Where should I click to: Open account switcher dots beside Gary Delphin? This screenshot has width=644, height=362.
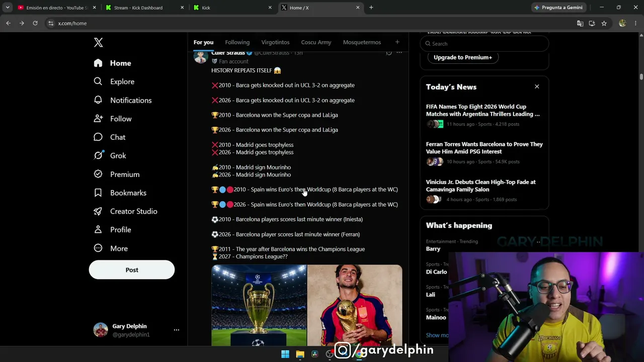click(x=177, y=330)
